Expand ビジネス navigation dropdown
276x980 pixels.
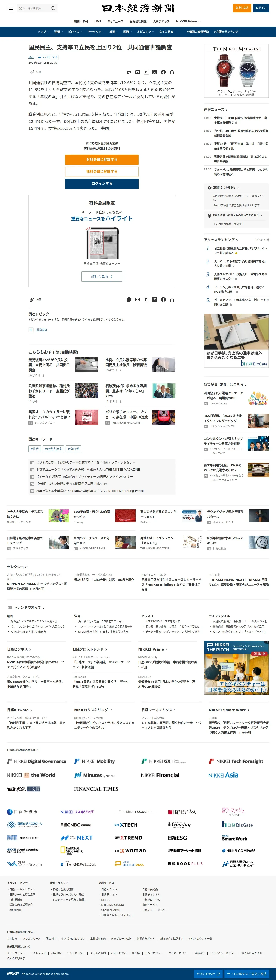coord(75,32)
